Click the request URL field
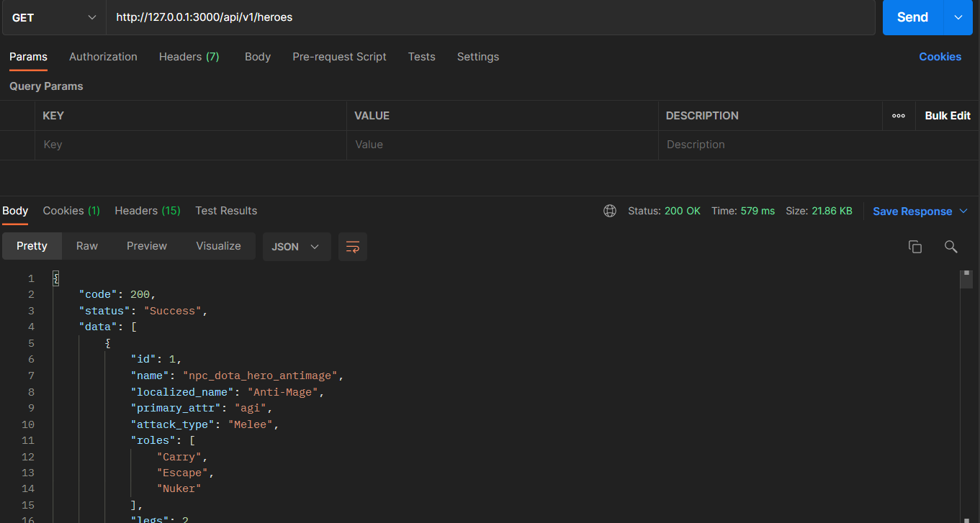The height and width of the screenshot is (523, 980). (490, 17)
